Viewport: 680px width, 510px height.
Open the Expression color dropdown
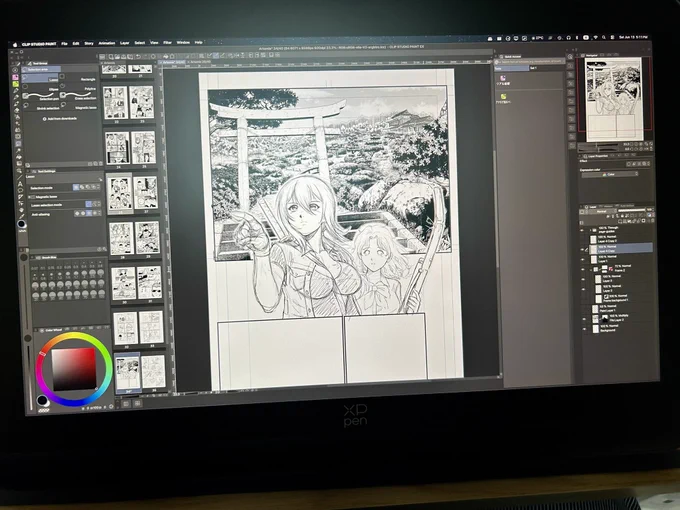[x=610, y=174]
